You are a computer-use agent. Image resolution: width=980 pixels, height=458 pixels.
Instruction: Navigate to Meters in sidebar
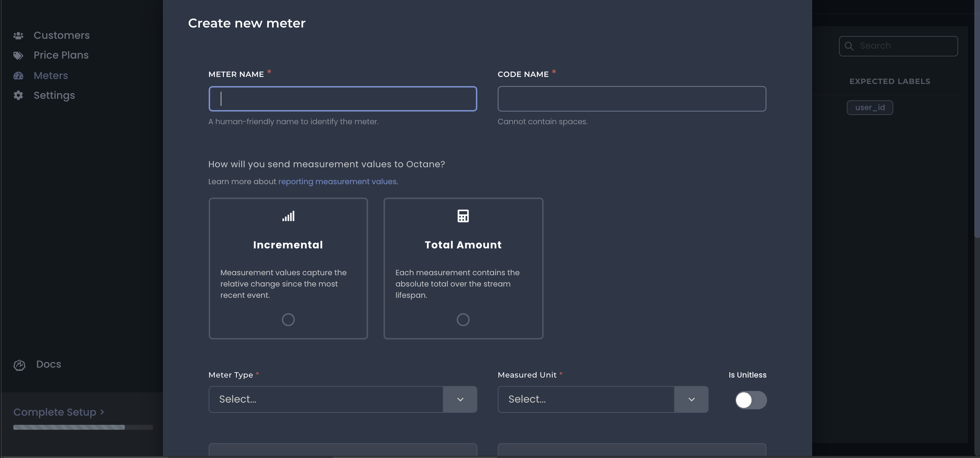click(x=51, y=76)
